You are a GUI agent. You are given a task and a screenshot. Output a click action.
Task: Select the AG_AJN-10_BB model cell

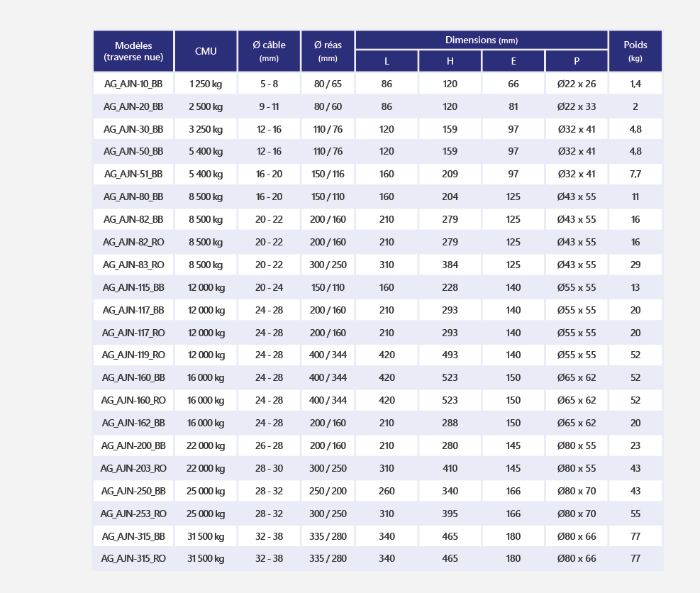coord(133,84)
